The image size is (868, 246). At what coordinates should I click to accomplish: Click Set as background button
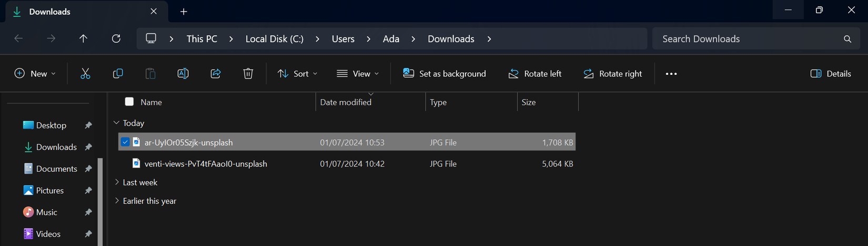click(445, 74)
